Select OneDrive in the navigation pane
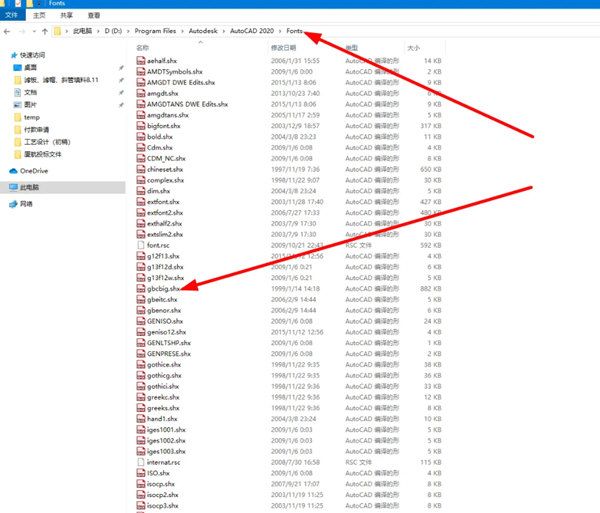 click(x=34, y=171)
